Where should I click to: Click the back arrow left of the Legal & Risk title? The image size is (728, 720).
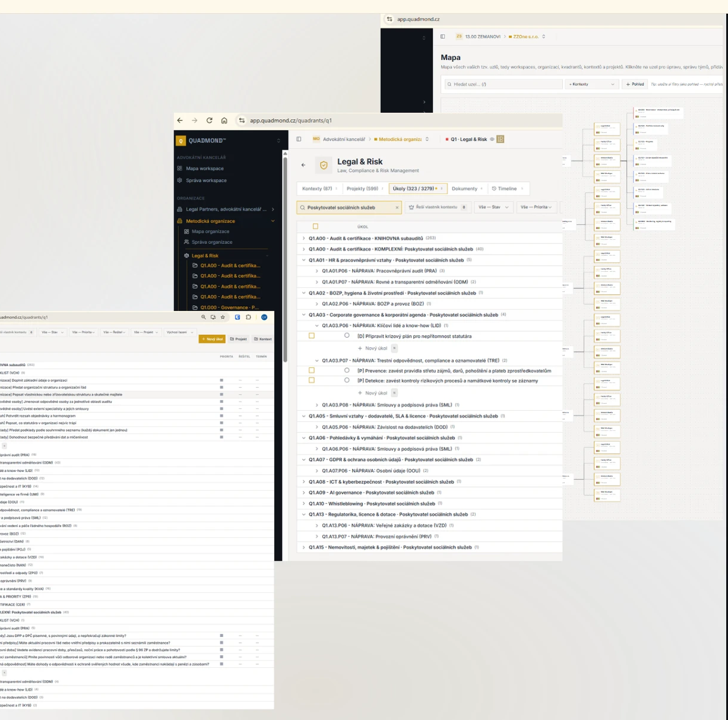tap(303, 165)
